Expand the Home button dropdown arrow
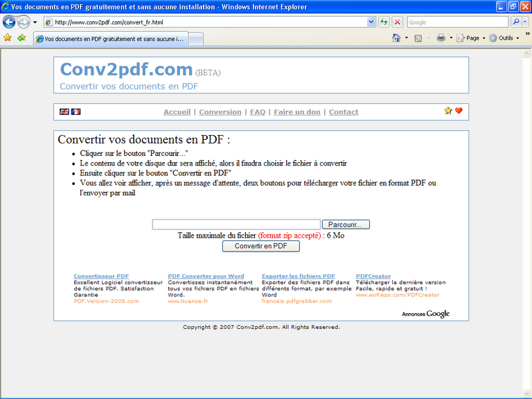The image size is (532, 399). [x=407, y=38]
